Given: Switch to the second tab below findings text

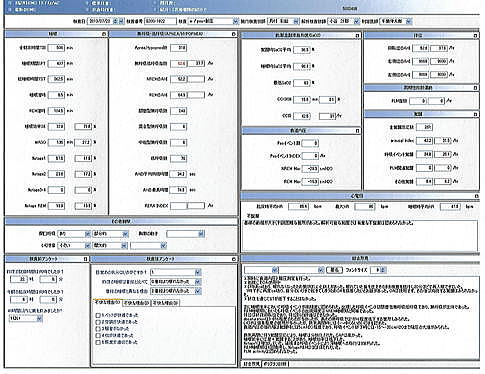Looking at the screenshot, I should point(275,363).
